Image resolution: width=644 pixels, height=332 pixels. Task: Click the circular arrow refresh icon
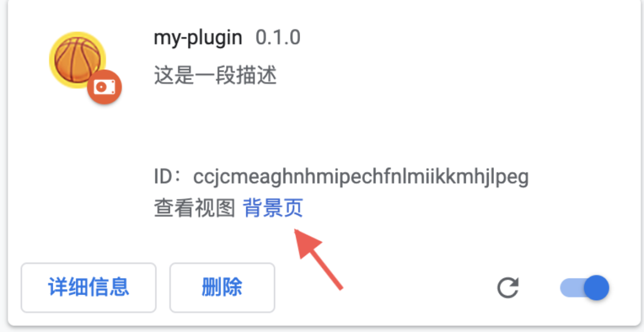tap(508, 288)
